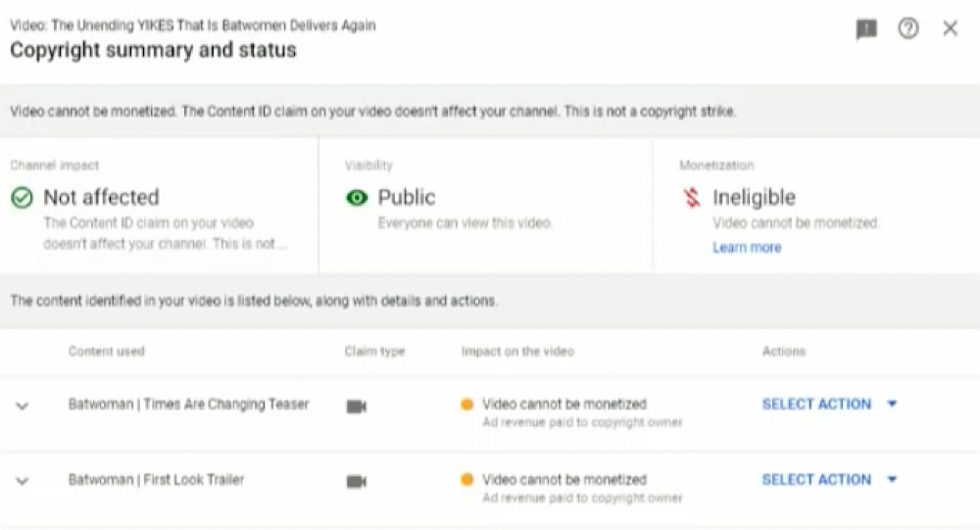Select the Batwoman Times Are Changing Teaser title
This screenshot has width=980, height=530.
click(189, 405)
